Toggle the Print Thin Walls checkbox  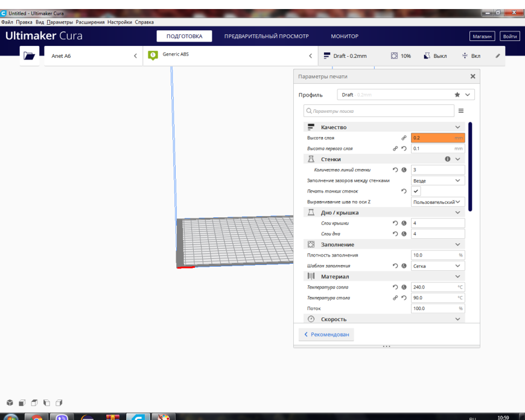(x=416, y=191)
